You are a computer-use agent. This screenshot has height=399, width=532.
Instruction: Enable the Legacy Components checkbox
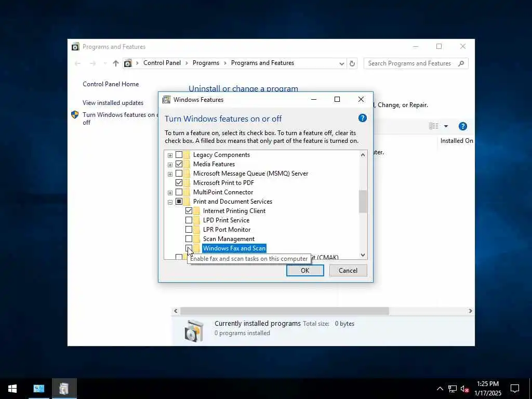pyautogui.click(x=179, y=155)
